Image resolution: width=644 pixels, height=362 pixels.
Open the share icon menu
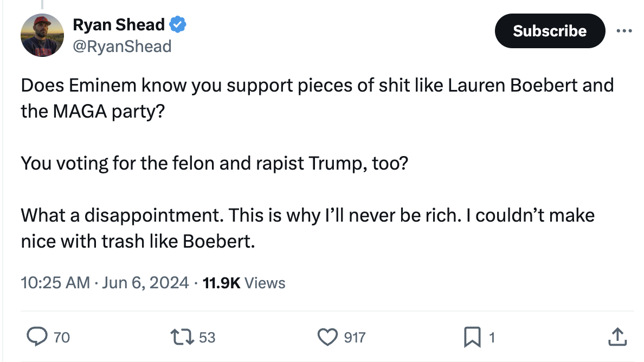click(x=617, y=338)
